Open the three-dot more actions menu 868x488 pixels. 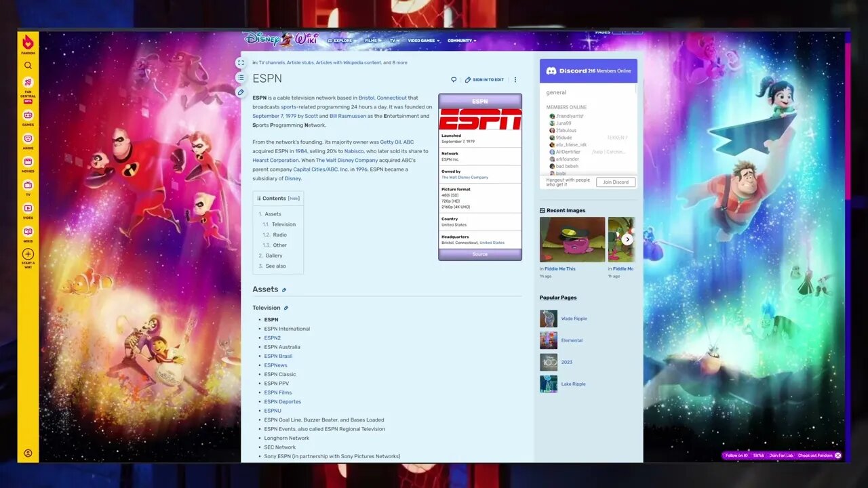coord(515,79)
